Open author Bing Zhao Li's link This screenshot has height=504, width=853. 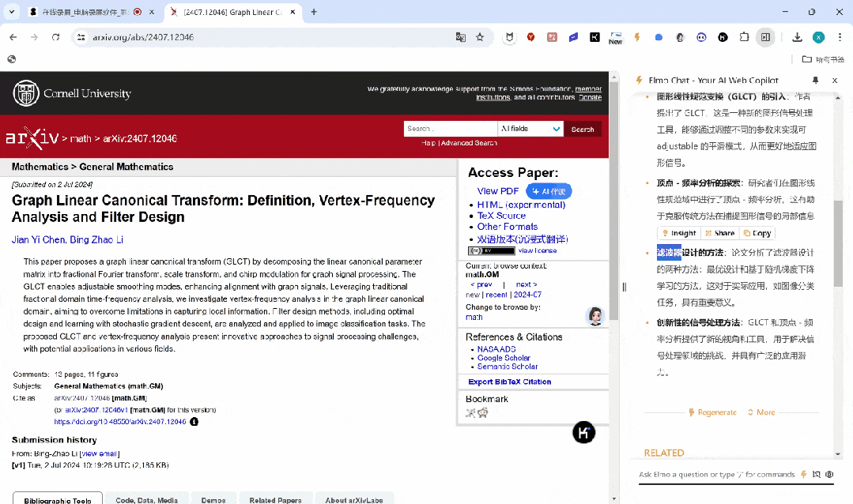[x=96, y=240]
